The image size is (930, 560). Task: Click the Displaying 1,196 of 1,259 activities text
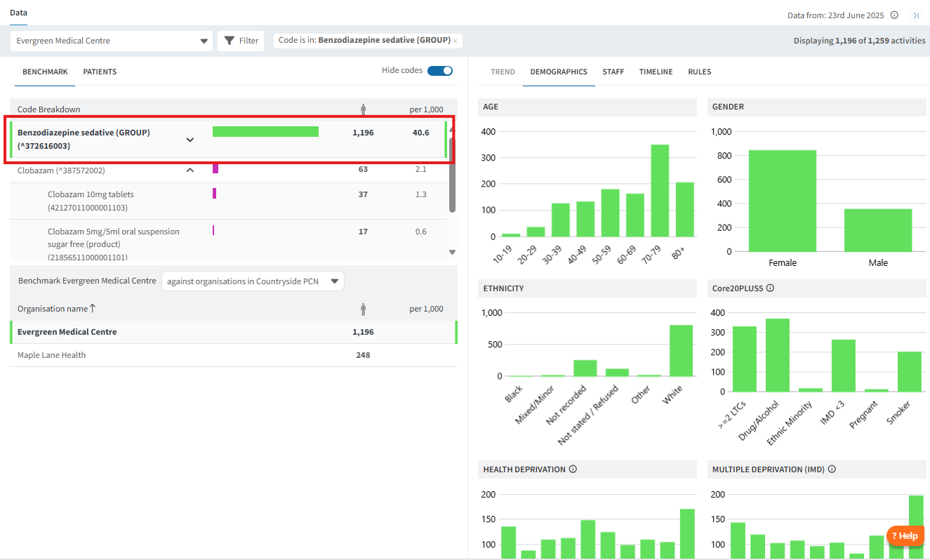[x=859, y=41]
